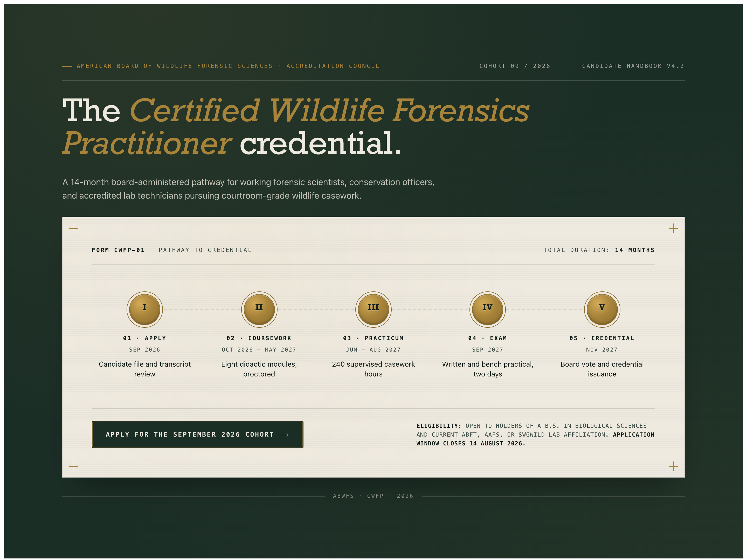Click the '02 · COURSEWORK' step label
Image resolution: width=747 pixels, height=560 pixels.
click(259, 338)
